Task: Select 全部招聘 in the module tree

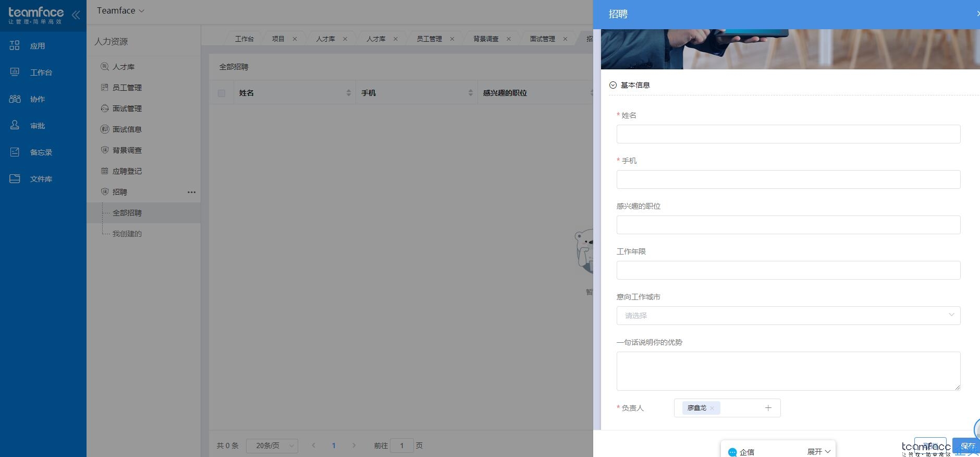Action: (127, 213)
